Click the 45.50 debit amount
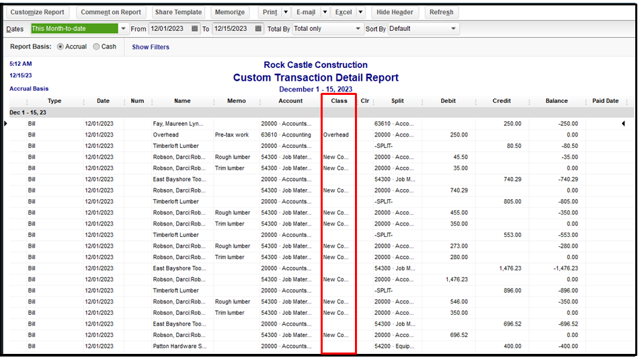 point(460,157)
